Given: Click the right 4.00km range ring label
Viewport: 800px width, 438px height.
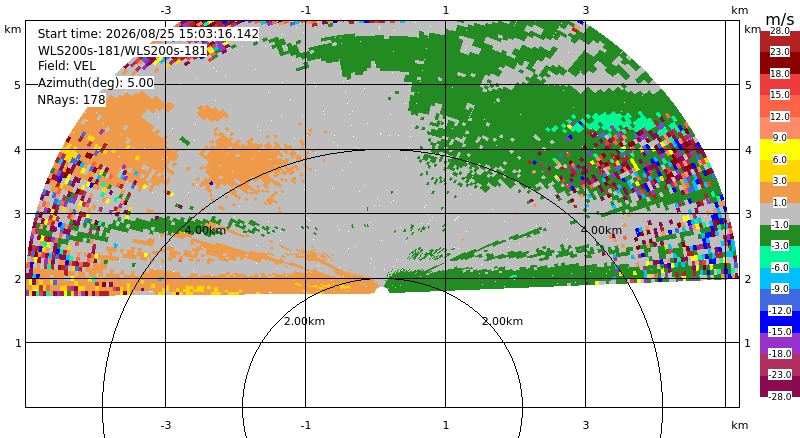Looking at the screenshot, I should (x=602, y=230).
